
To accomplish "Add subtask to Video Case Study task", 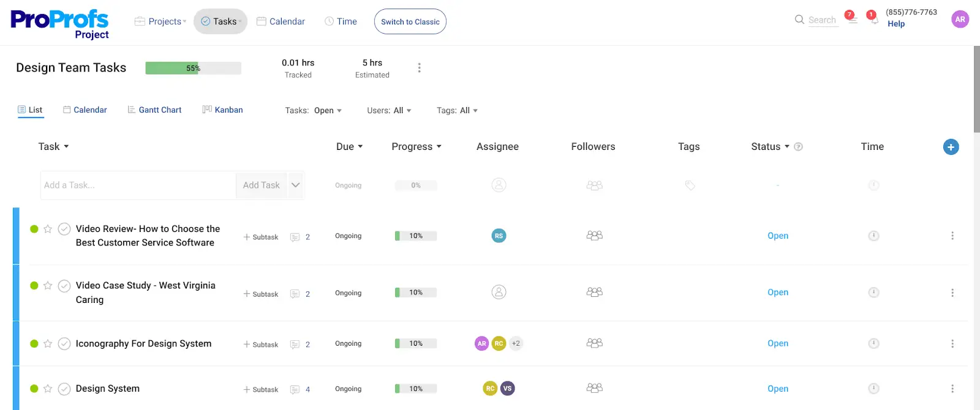I will coord(261,294).
